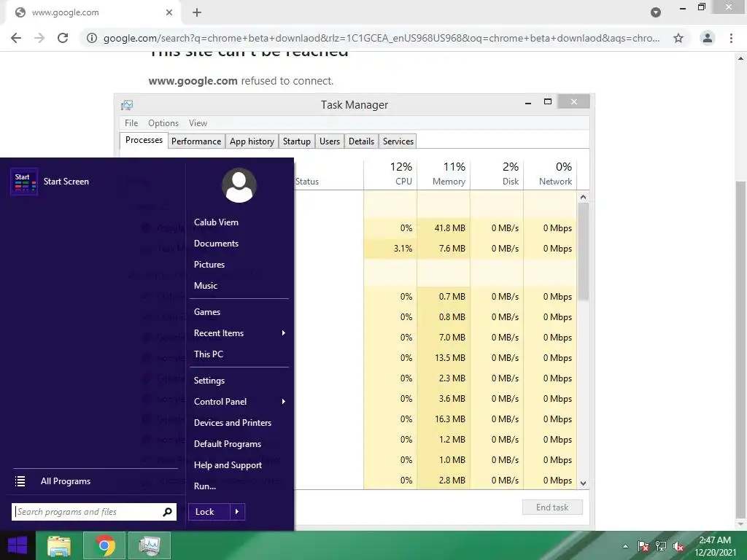The height and width of the screenshot is (560, 747).
Task: Expand Recent Items submenu arrow
Action: [x=284, y=332]
